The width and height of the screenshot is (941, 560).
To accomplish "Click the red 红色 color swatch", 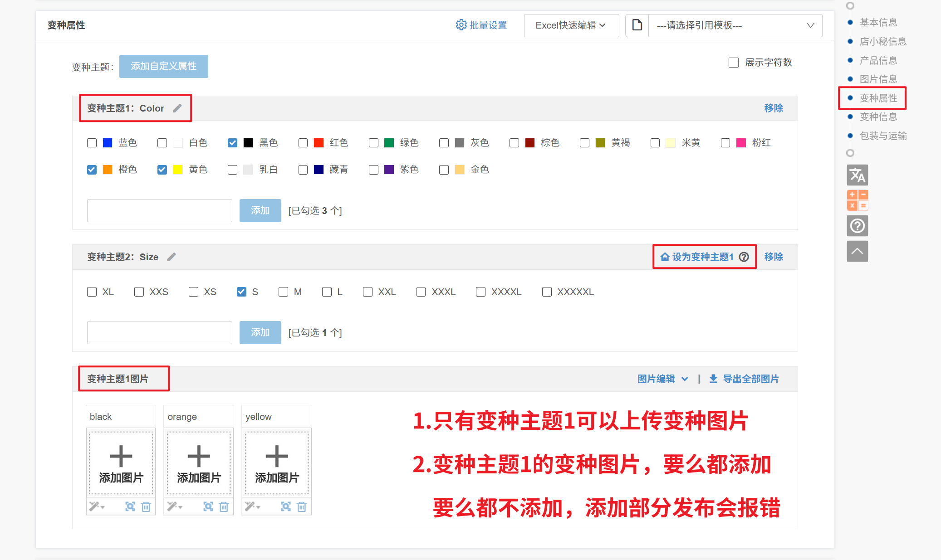I will (319, 143).
